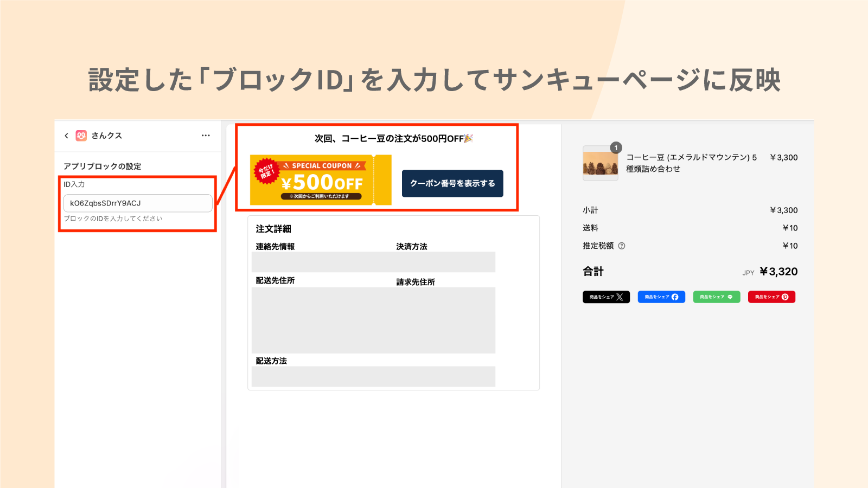Click the 決済方法 gray placeholder field
Image resolution: width=868 pixels, height=488 pixels.
[445, 262]
